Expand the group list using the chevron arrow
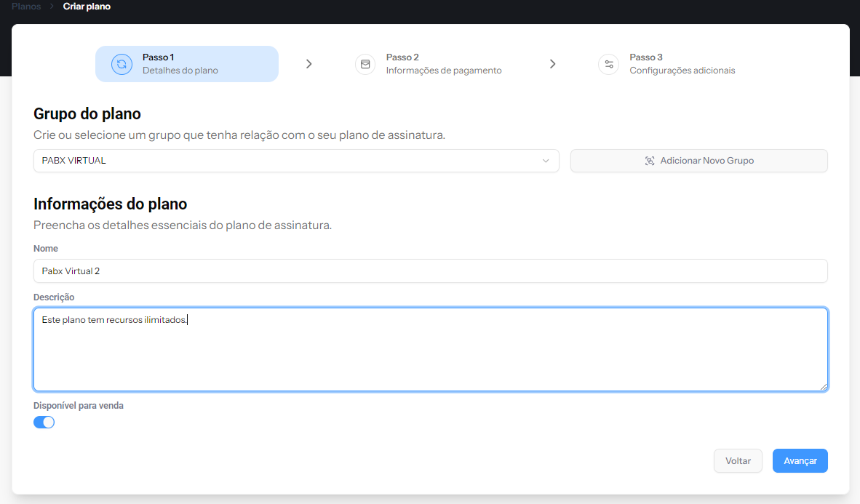This screenshot has height=504, width=860. 546,161
